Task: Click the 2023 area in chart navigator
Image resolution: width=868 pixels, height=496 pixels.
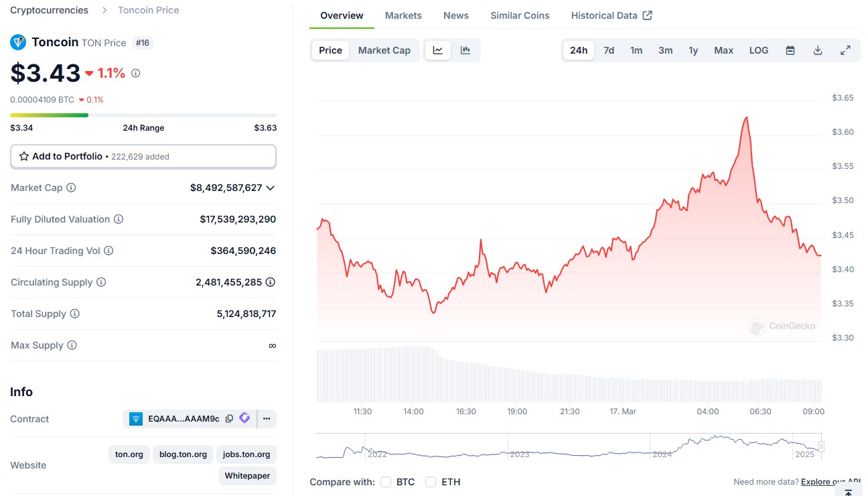Action: click(x=520, y=454)
